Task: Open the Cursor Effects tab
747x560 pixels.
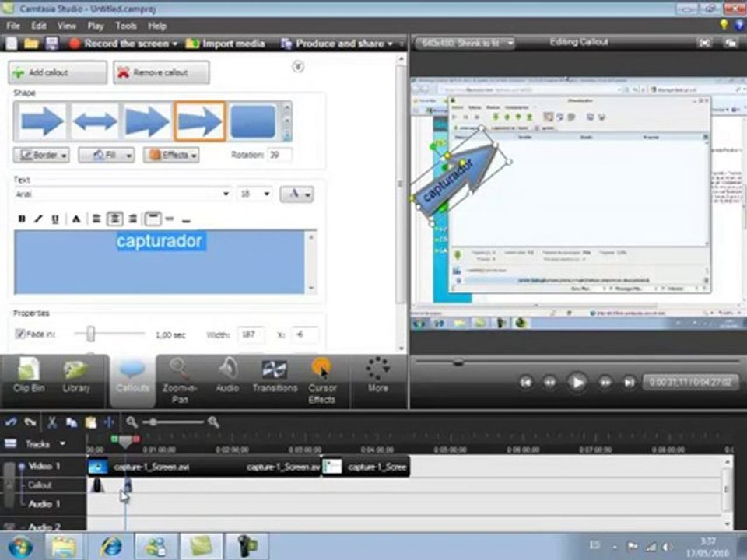Action: click(x=322, y=381)
